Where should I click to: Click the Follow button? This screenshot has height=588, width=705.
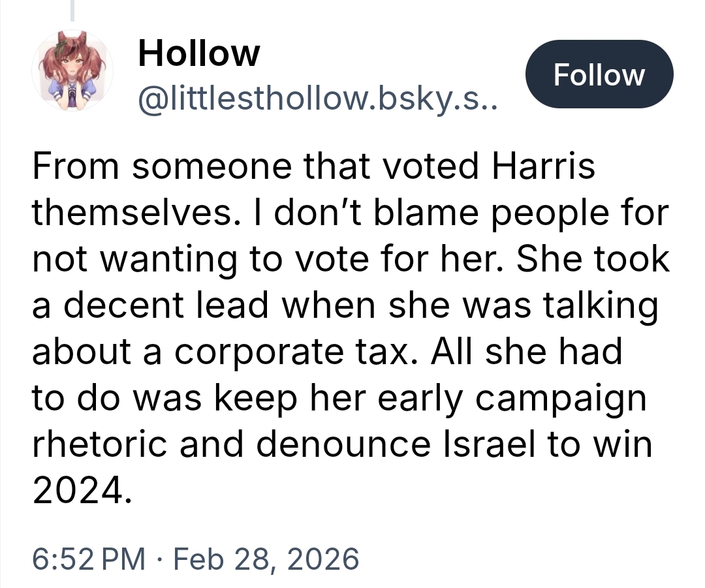pos(599,74)
